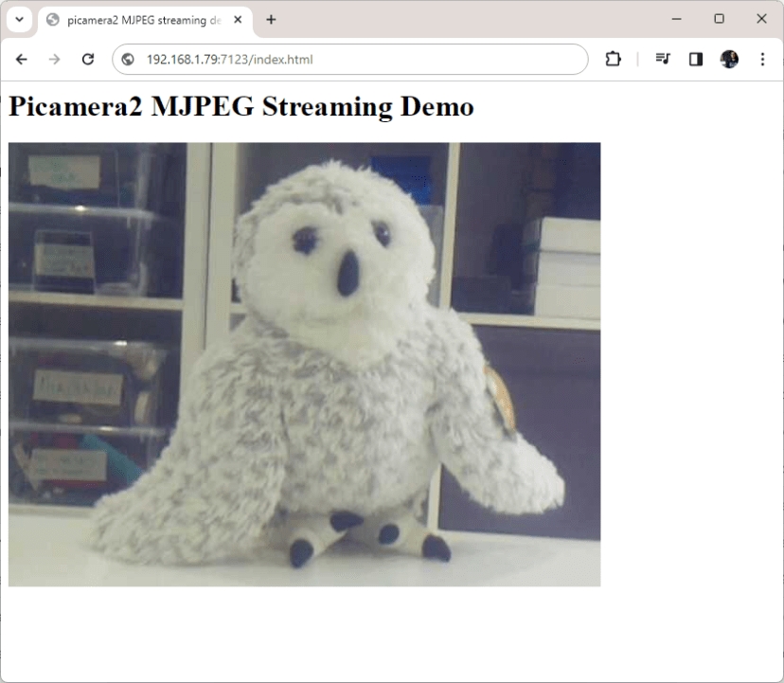Click the Picamera2 MJPEG Streaming Demo heading
Screen dimensions: 784x683
click(x=240, y=106)
